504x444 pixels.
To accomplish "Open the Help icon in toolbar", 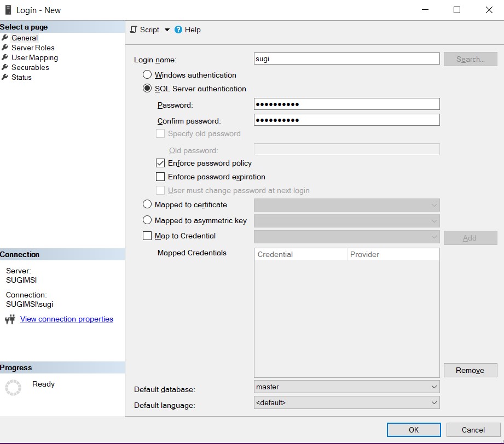I will (178, 30).
